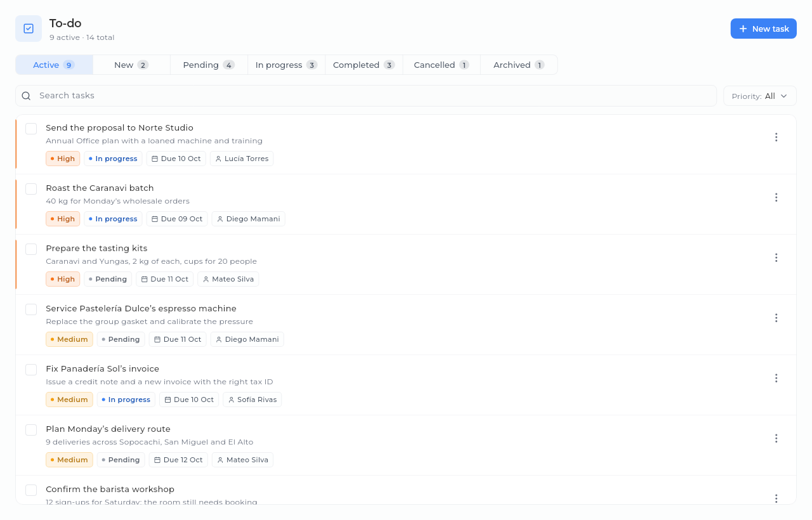Click the person icon beside Lucia Torres

pyautogui.click(x=218, y=159)
